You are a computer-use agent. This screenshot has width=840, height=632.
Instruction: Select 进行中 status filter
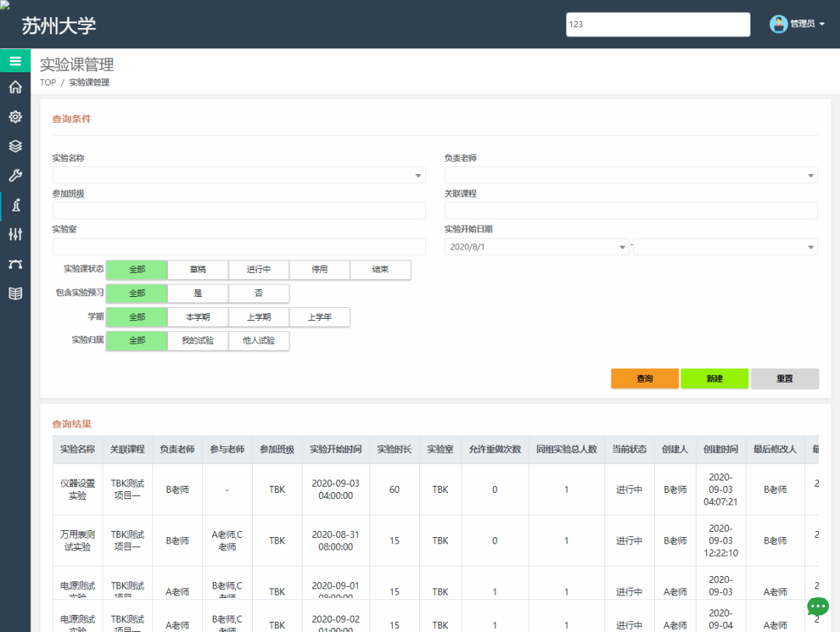tap(259, 270)
